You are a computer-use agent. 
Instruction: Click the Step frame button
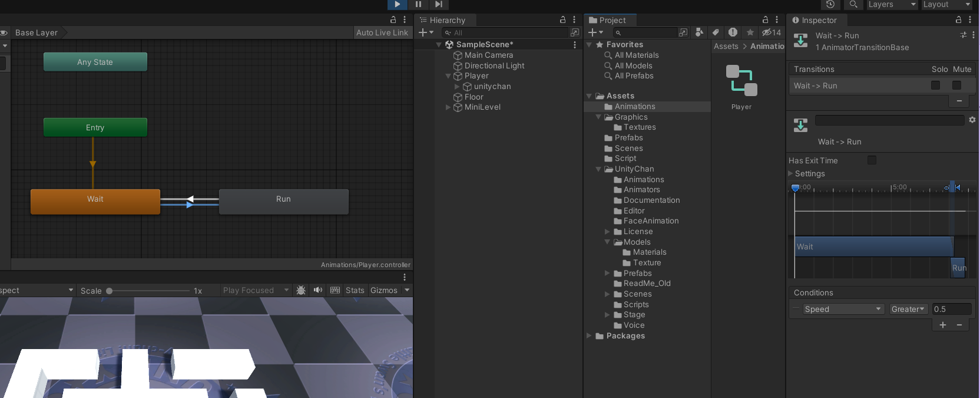439,4
